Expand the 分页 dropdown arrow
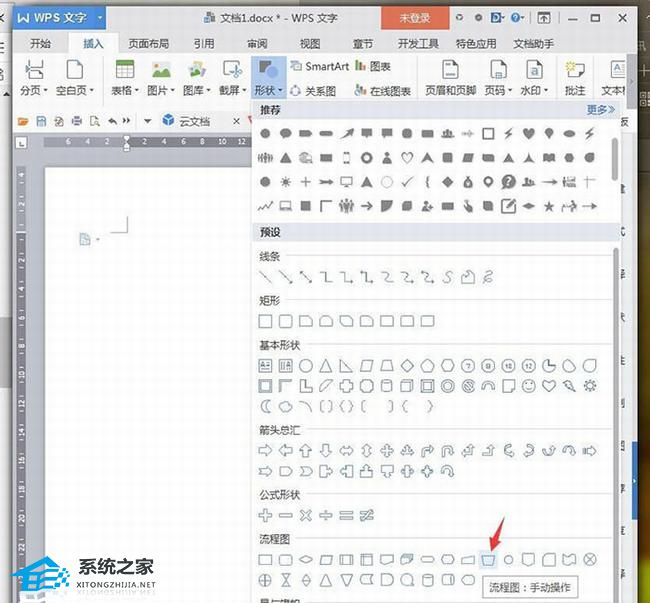 click(45, 90)
